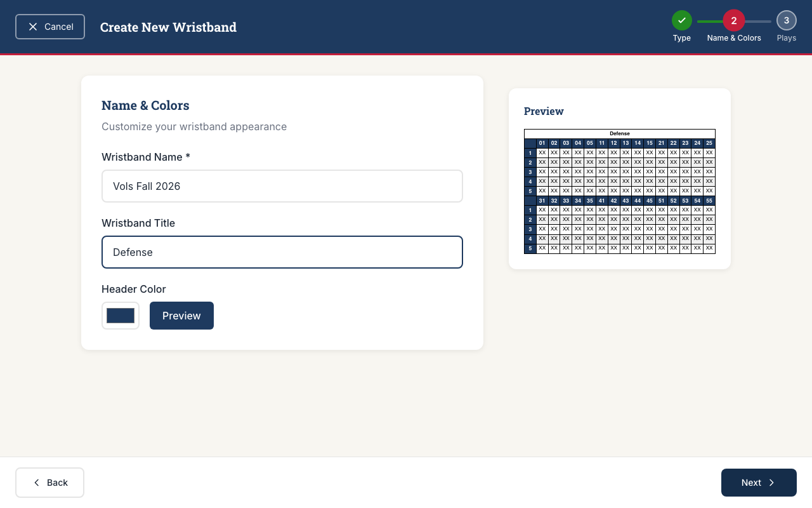Click the "Create New Wristband" page title

click(168, 27)
